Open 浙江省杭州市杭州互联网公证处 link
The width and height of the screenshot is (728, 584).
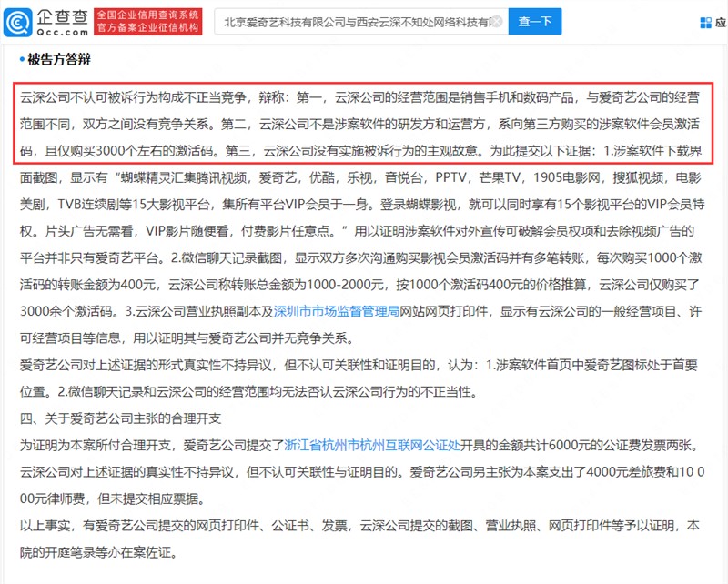point(372,445)
